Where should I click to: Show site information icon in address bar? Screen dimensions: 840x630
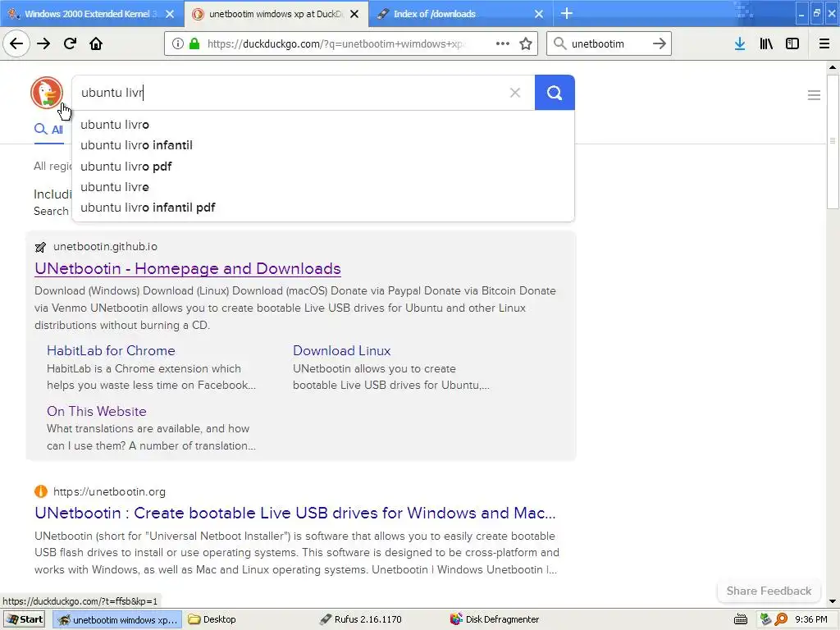click(178, 43)
